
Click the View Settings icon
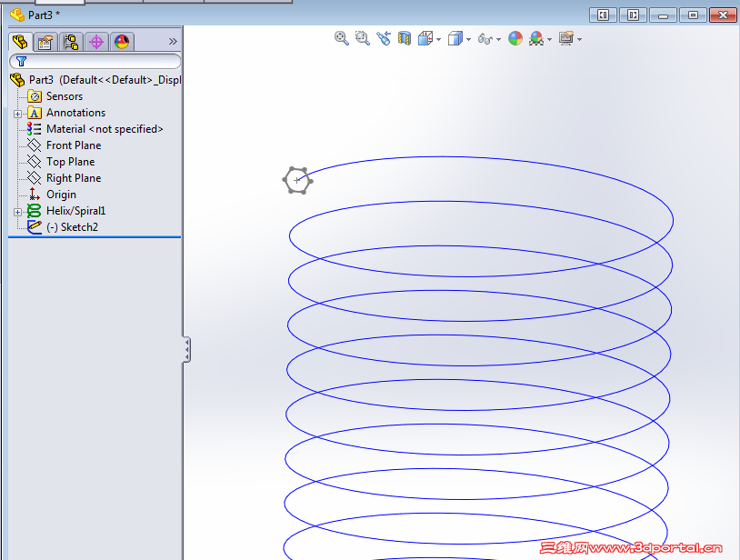coord(566,38)
